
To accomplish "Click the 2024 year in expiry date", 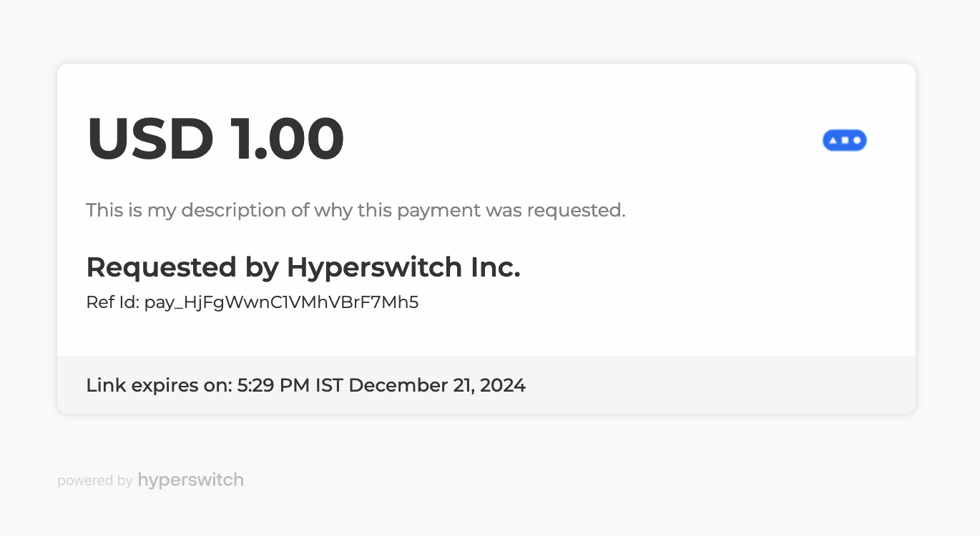I will tap(503, 385).
